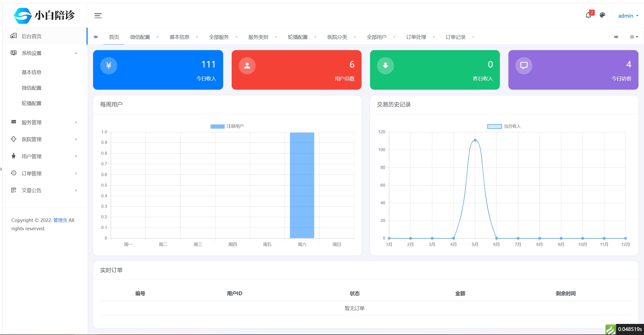The image size is (644, 335).
Task: Close the 订单记录 tab
Action: 473,37
